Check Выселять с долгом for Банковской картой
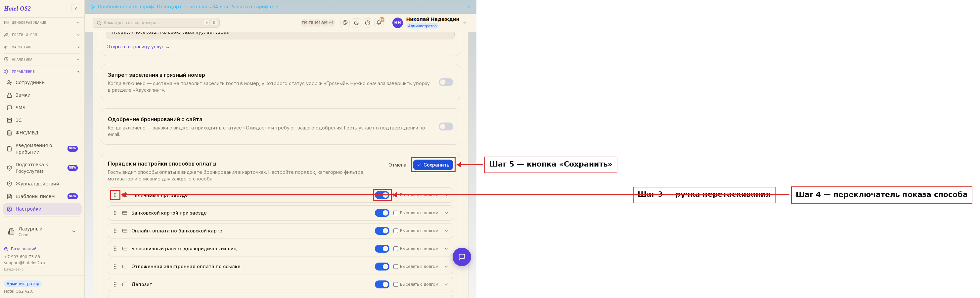This screenshot has width=980, height=298. coord(396,213)
